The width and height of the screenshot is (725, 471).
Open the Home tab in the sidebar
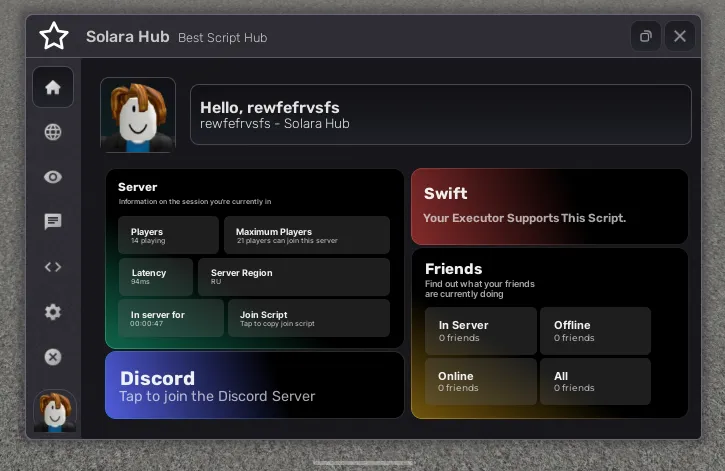pos(53,87)
